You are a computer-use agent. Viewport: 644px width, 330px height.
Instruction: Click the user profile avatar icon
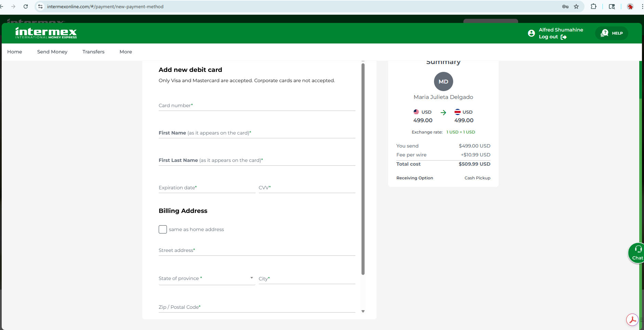pos(531,33)
